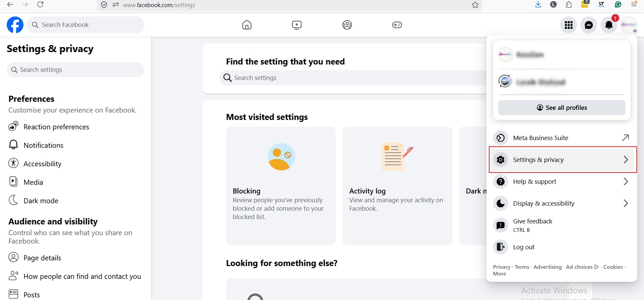
Task: Open Notifications settings in sidebar
Action: [x=75, y=145]
